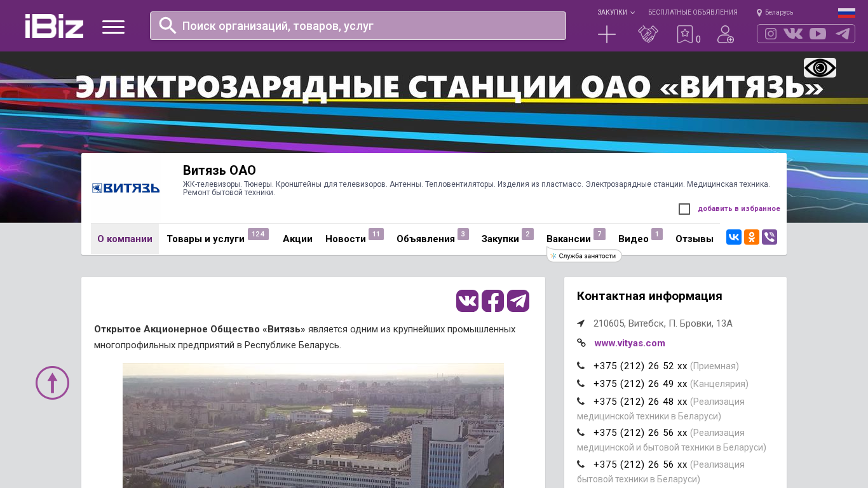Open the Отзывы tab
The width and height of the screenshot is (868, 488).
[x=695, y=239]
